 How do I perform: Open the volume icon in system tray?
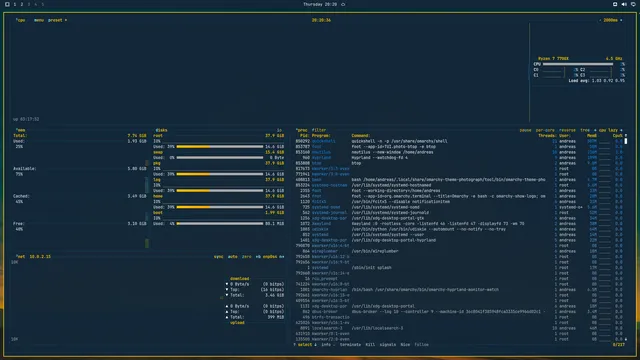[624, 4]
